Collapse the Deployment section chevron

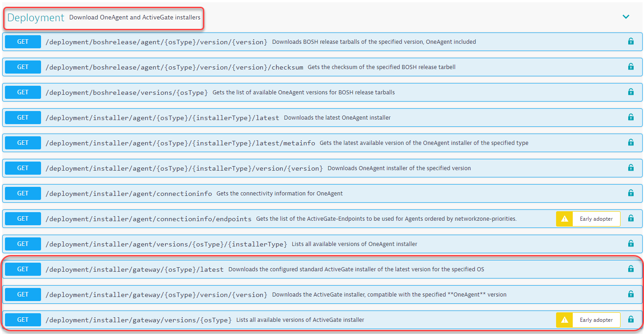[626, 17]
